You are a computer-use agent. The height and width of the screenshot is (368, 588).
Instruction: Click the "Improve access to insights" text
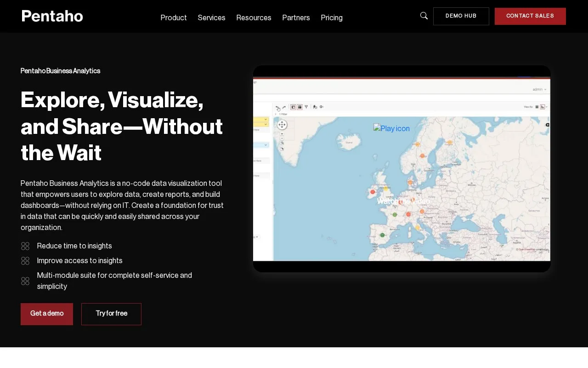(80, 261)
